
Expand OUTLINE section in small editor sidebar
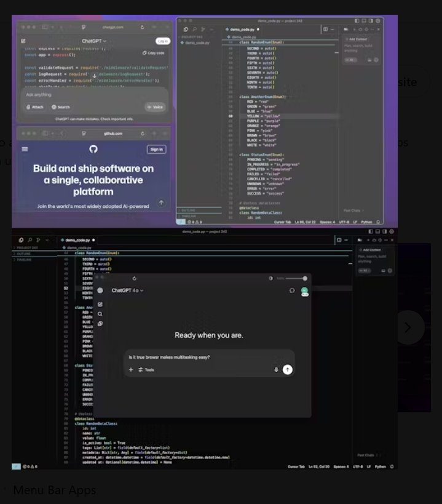click(199, 210)
